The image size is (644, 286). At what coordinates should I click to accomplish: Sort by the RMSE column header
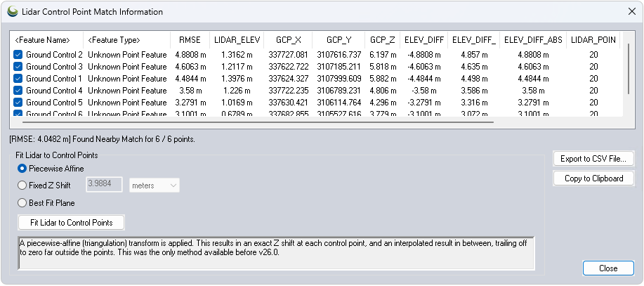190,40
